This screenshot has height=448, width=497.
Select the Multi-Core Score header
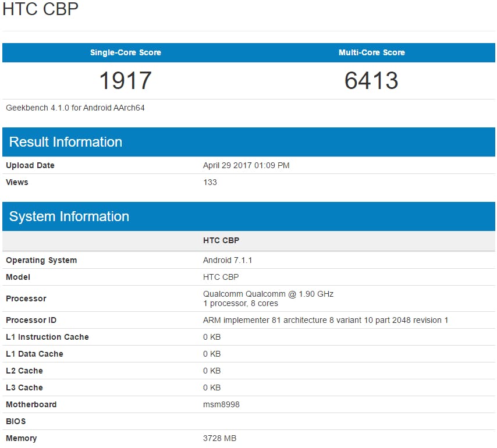click(372, 52)
